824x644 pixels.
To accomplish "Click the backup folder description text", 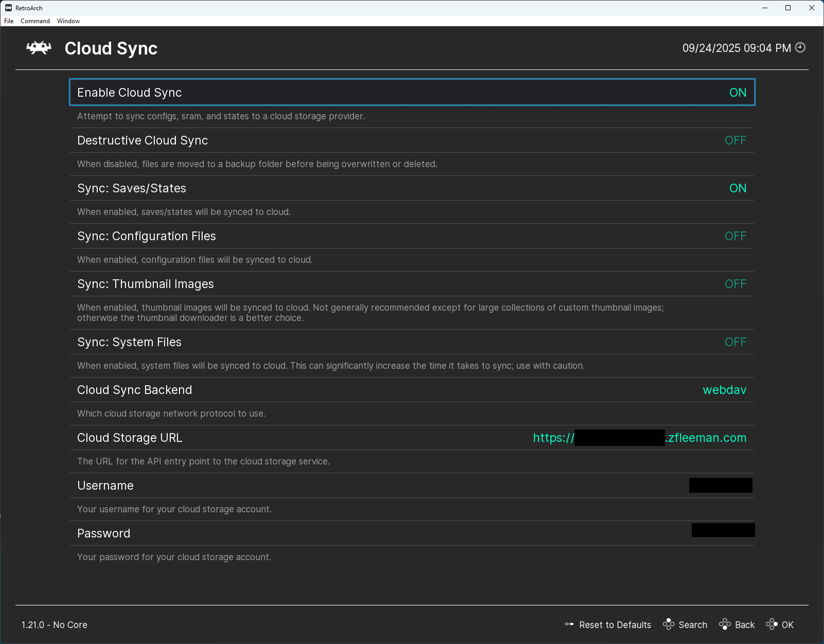I will click(x=257, y=164).
